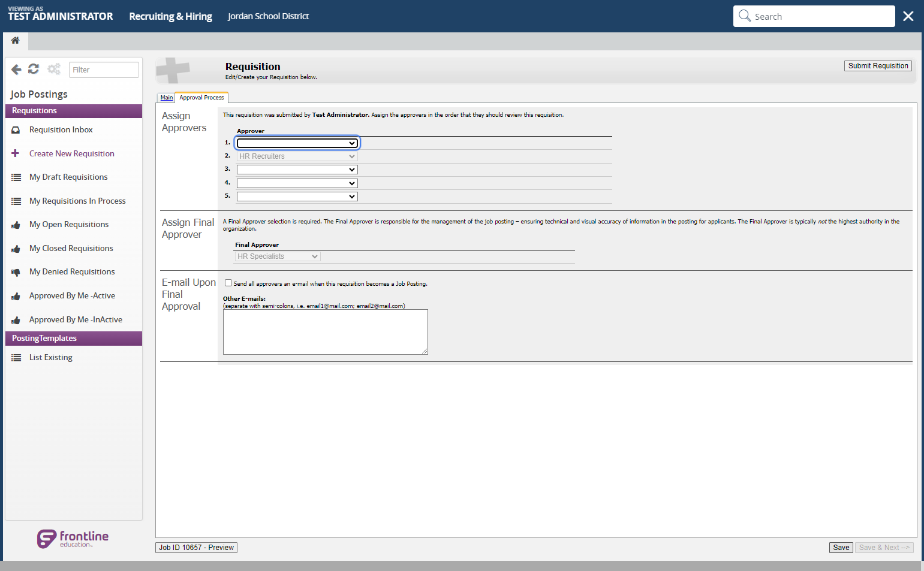The width and height of the screenshot is (924, 571).
Task: Click the list icon beside My Requisitions In Process
Action: tap(16, 201)
